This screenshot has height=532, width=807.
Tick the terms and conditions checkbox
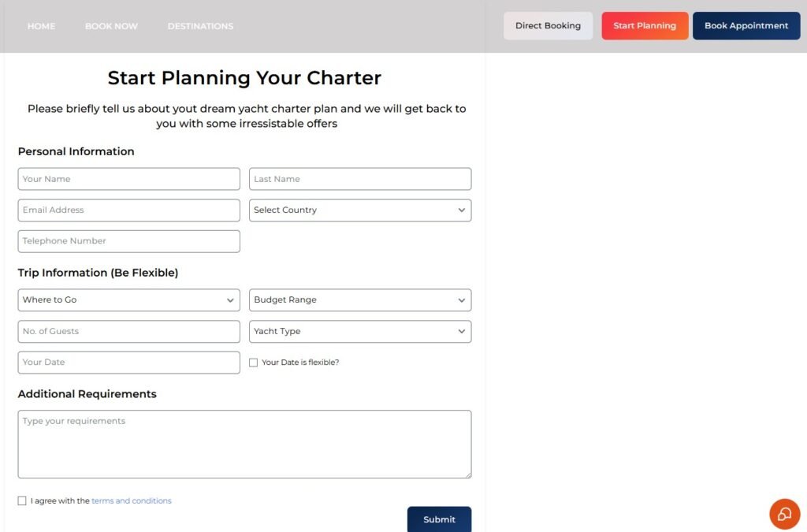click(x=21, y=500)
